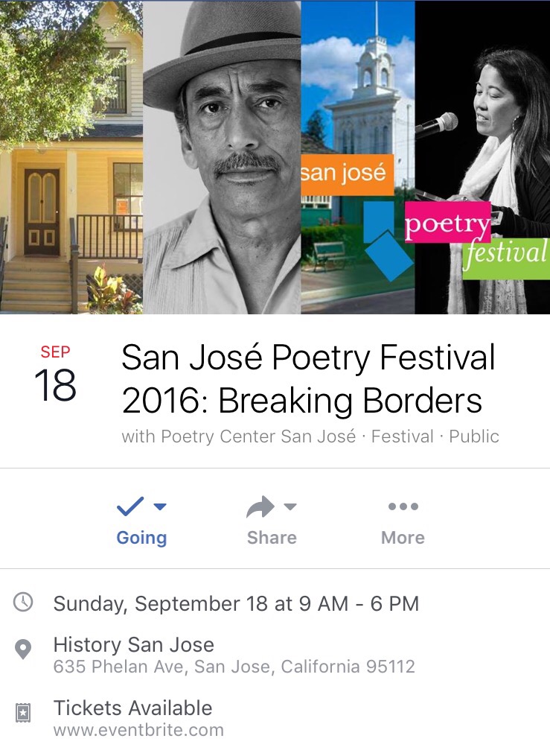This screenshot has height=756, width=550.
Task: Tap the three-dot More icon
Action: pyautogui.click(x=403, y=506)
